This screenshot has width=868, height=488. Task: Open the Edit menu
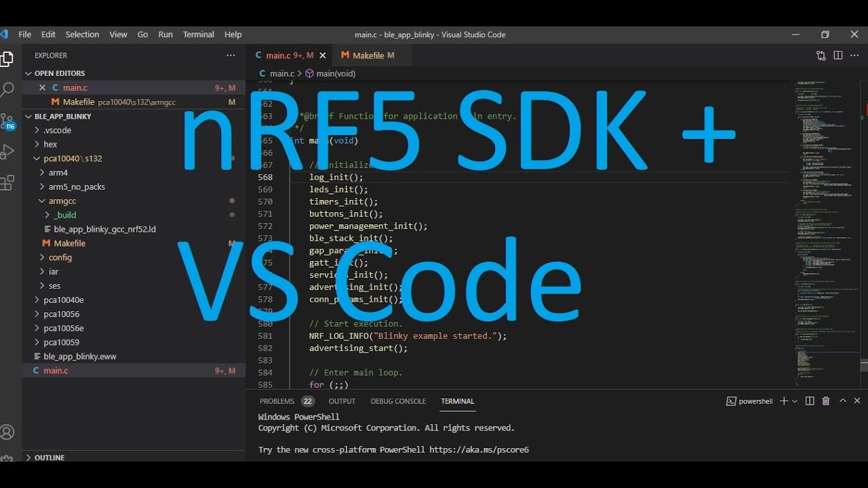pyautogui.click(x=48, y=35)
